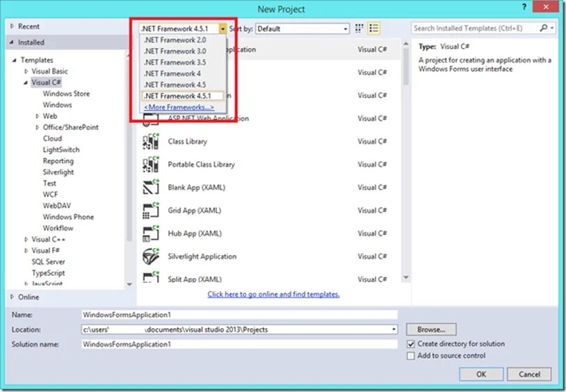Click the go online and find templates link

click(x=273, y=294)
